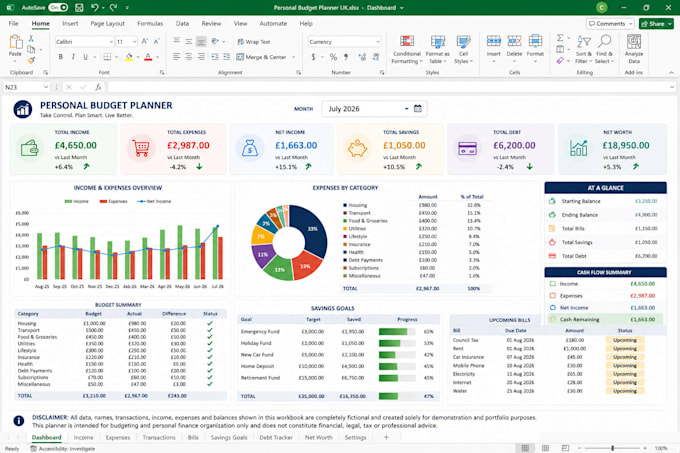
Task: Adjust the zoom slider
Action: pyautogui.click(x=612, y=448)
